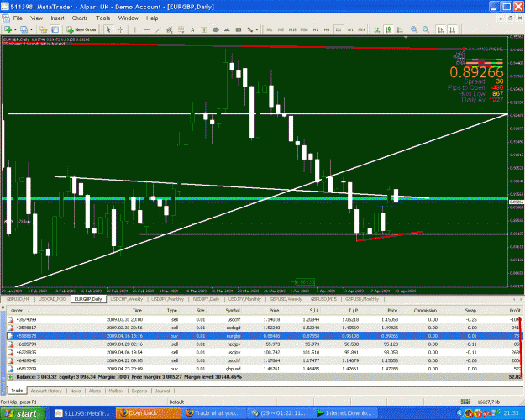This screenshot has width=525, height=420.
Task: Switch to H4 timeframe
Action: pyautogui.click(x=327, y=29)
